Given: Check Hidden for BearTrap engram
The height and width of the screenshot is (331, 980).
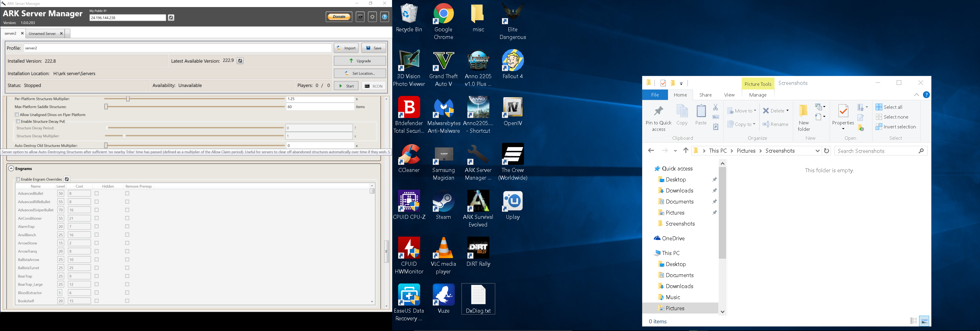Looking at the screenshot, I should pyautogui.click(x=97, y=276).
